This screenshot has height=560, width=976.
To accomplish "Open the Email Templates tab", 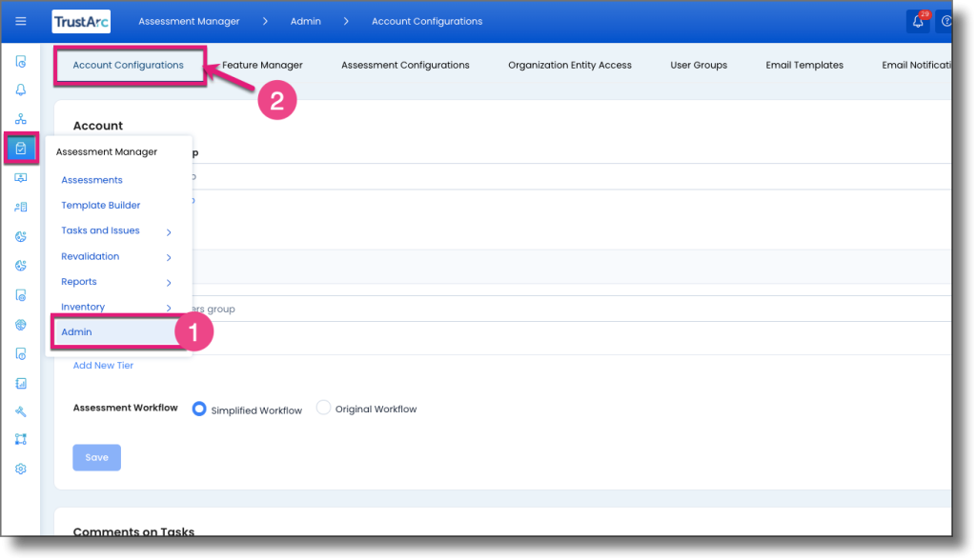I will [804, 65].
